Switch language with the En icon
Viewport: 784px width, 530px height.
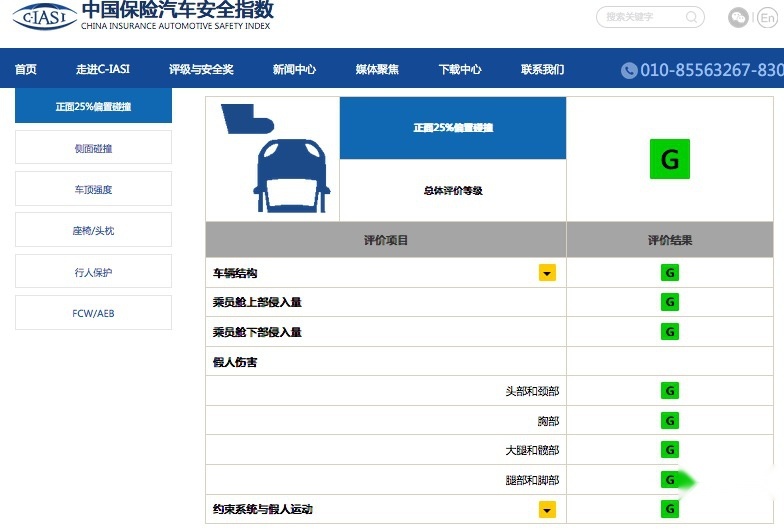coord(768,18)
